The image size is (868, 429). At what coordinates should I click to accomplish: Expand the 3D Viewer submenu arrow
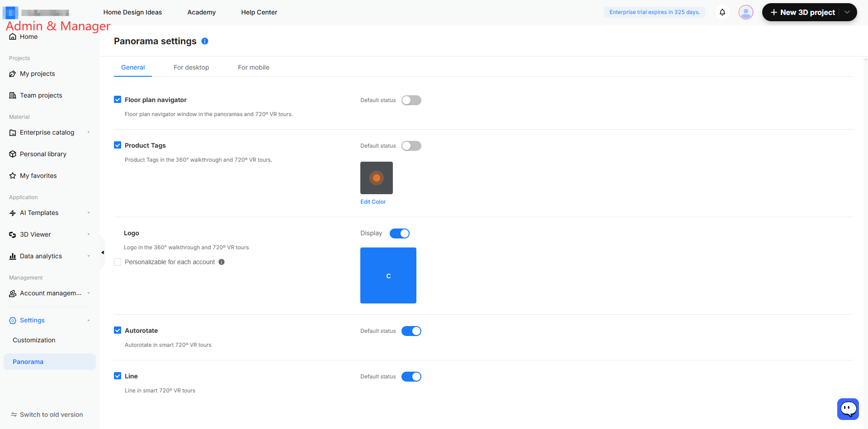coord(89,234)
